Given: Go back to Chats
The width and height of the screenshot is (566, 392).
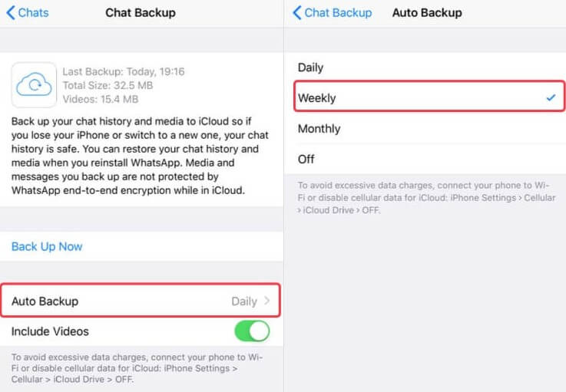Looking at the screenshot, I should tap(28, 13).
